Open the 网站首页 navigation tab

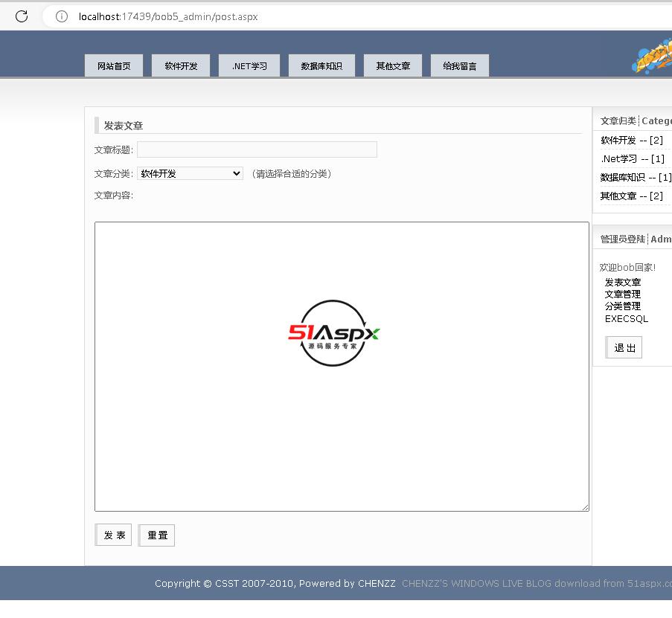(x=114, y=66)
